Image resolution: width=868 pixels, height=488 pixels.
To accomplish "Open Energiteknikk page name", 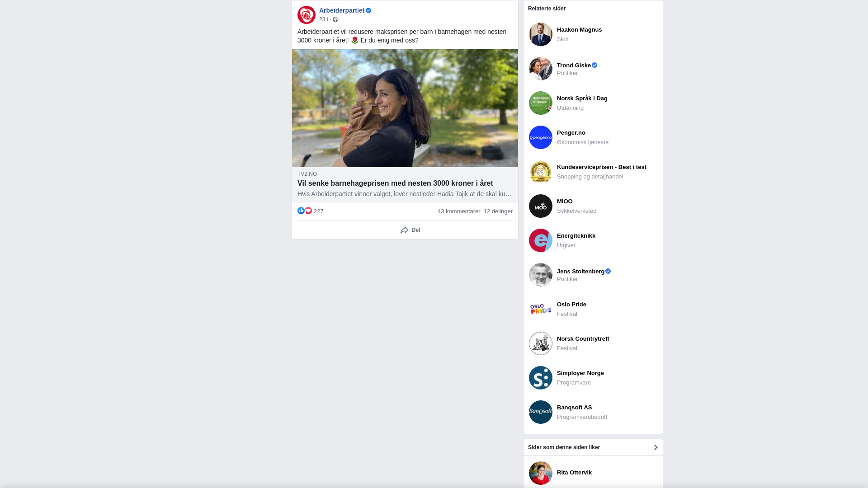I will [576, 235].
